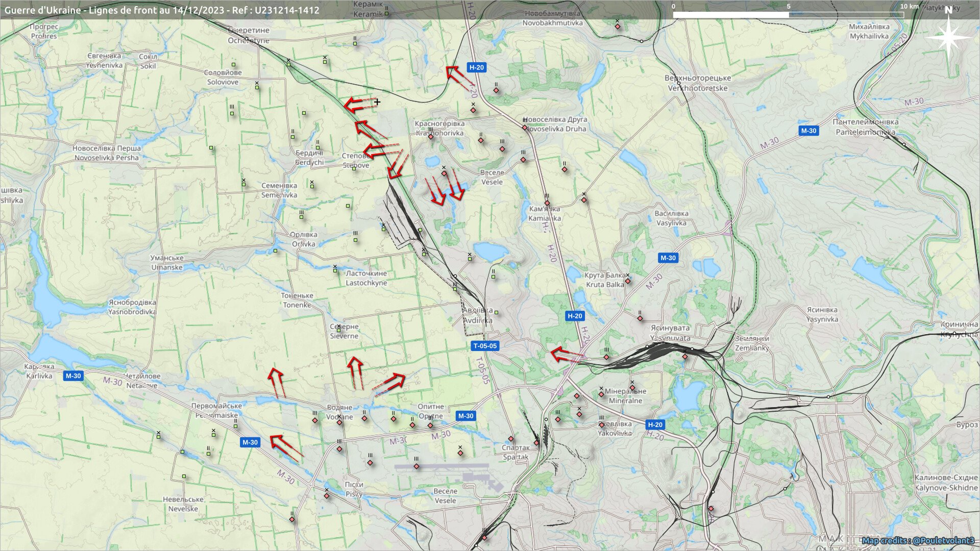Select the Keramik label

[x=367, y=9]
